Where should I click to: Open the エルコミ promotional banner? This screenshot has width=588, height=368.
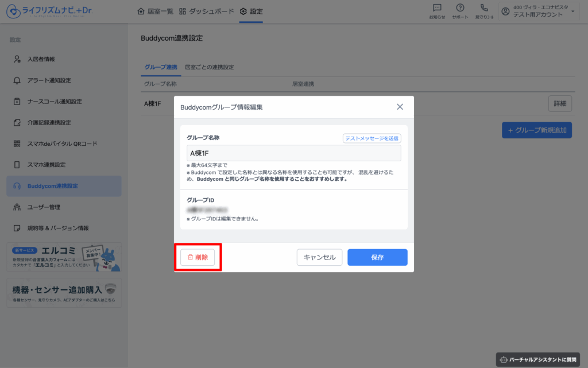[x=64, y=257]
